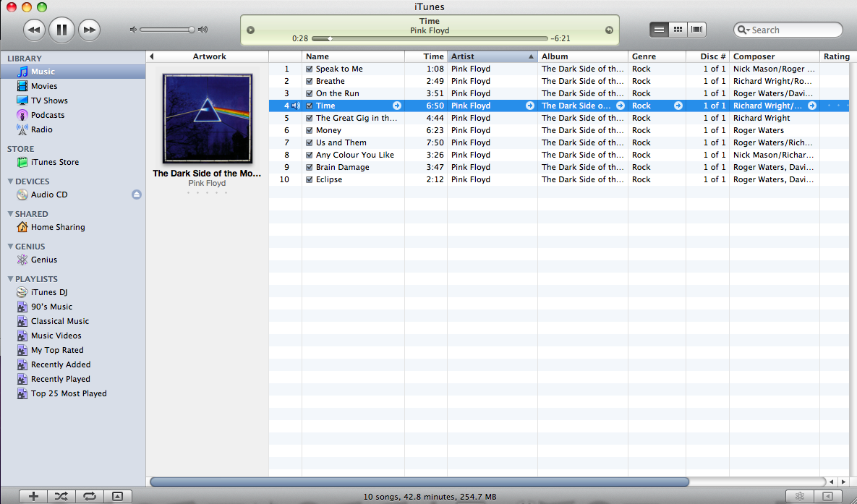Sort by Album column header
This screenshot has height=504, width=857.
click(x=583, y=56)
